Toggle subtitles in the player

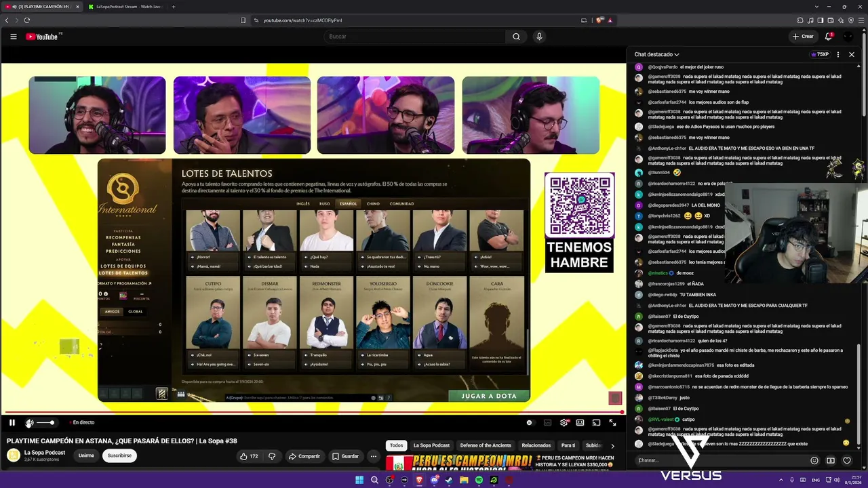547,422
